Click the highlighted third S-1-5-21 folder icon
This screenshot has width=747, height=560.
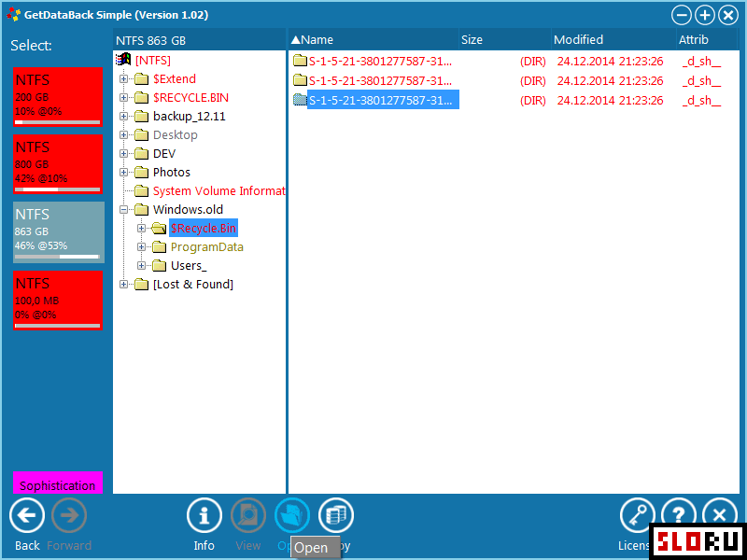300,100
